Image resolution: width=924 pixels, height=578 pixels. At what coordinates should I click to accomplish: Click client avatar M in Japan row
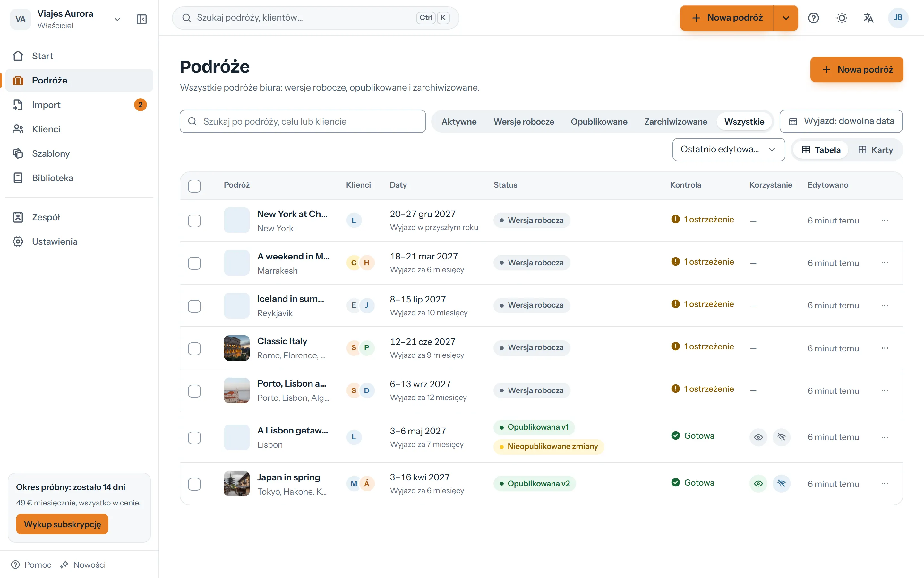354,484
